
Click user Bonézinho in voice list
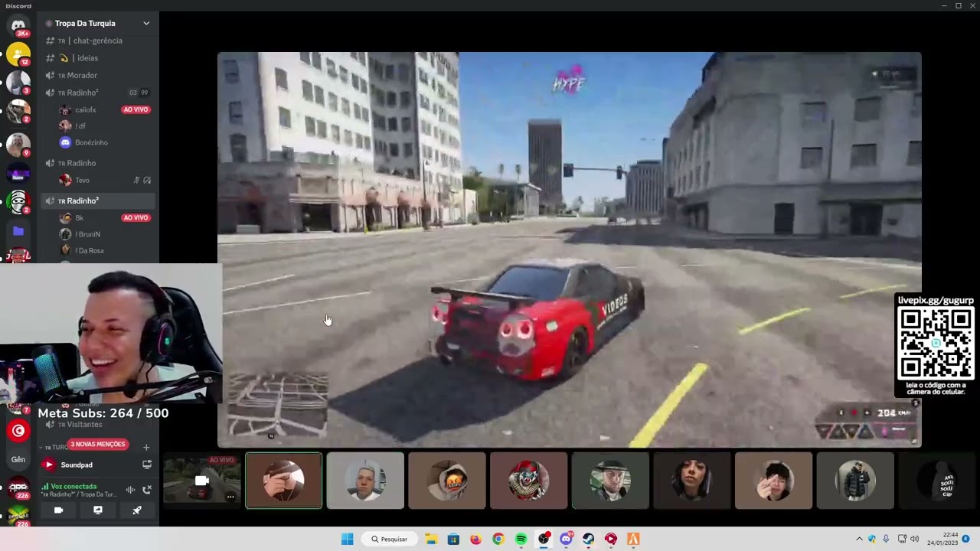(91, 142)
